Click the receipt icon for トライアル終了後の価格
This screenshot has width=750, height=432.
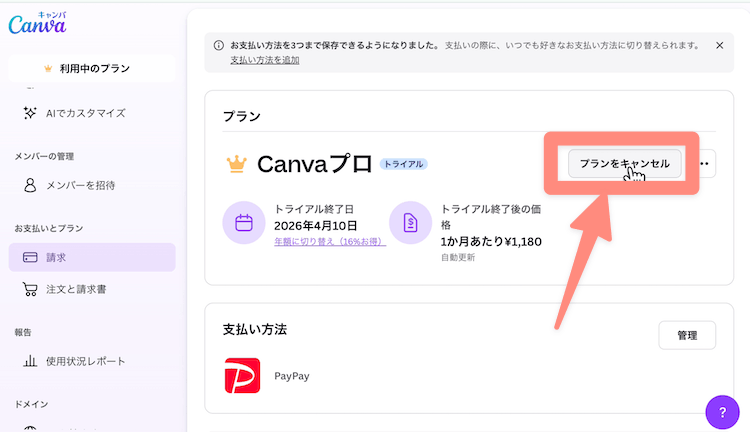click(410, 223)
